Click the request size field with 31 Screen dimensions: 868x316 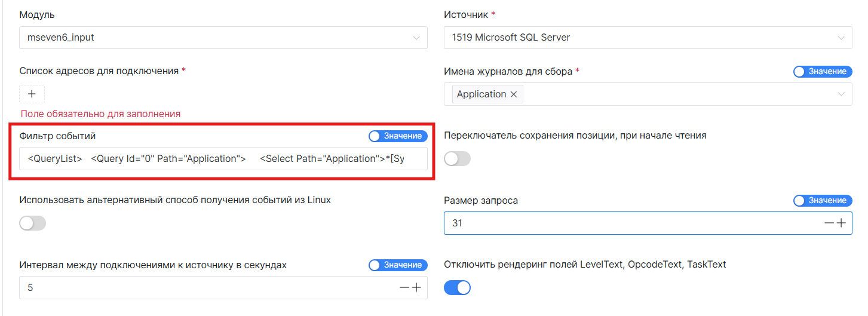(x=627, y=223)
